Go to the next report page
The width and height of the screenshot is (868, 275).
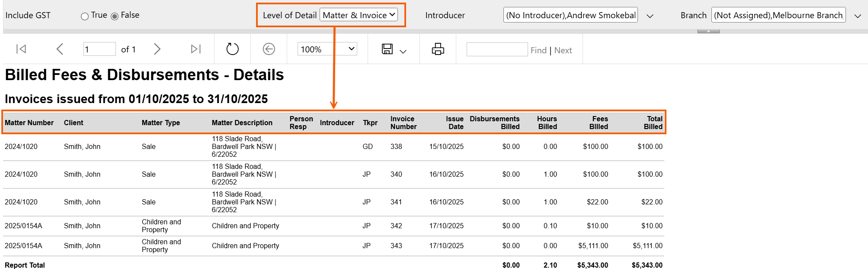pyautogui.click(x=157, y=49)
